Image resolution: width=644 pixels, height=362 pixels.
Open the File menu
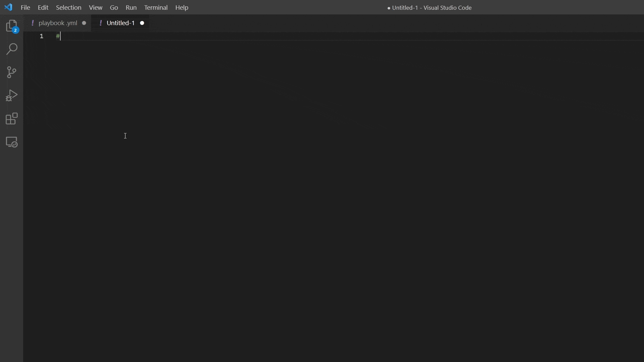(25, 7)
